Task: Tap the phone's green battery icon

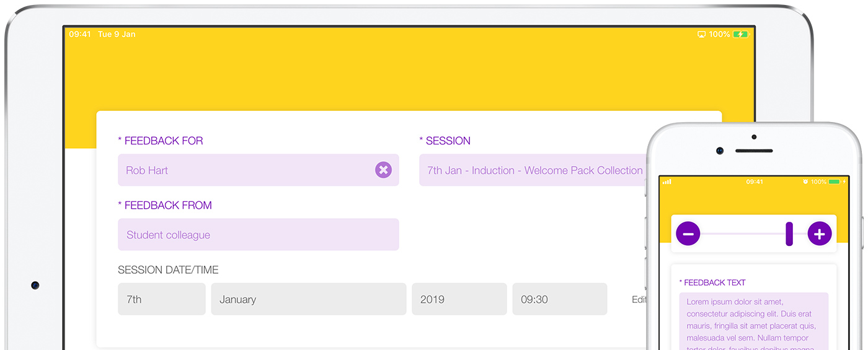Action: pyautogui.click(x=834, y=182)
